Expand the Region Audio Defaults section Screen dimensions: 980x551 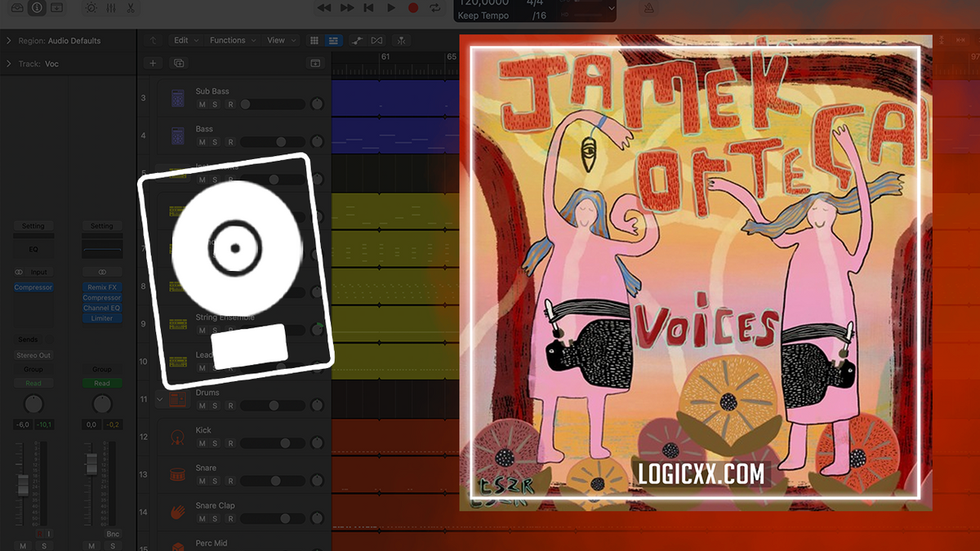tap(8, 41)
